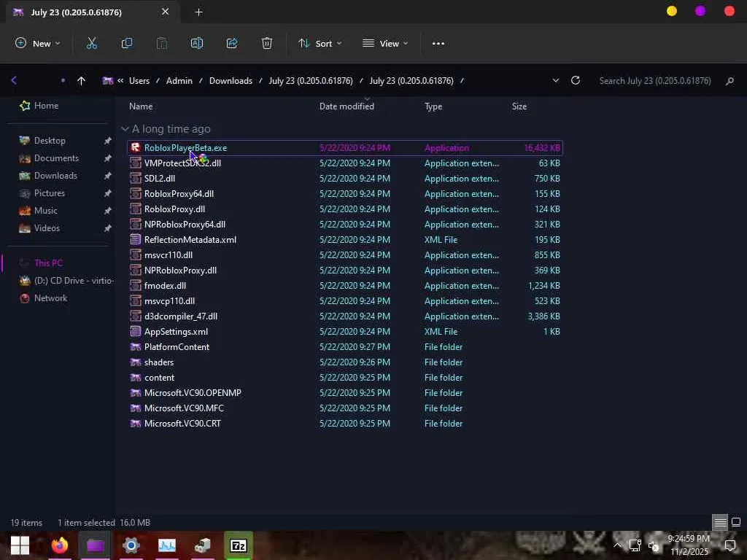Open Documents in the sidebar
Image resolution: width=747 pixels, height=560 pixels.
(56, 158)
